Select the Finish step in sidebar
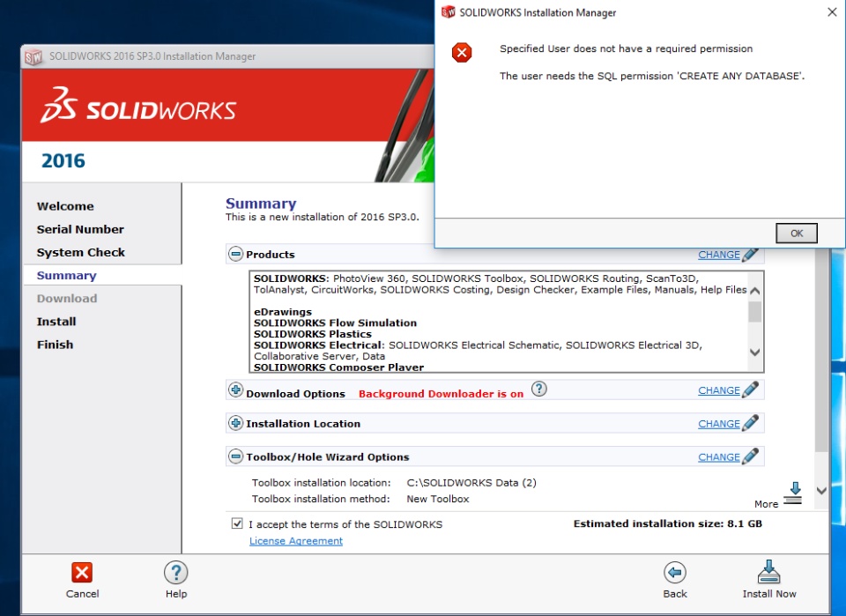The height and width of the screenshot is (616, 846). [55, 345]
